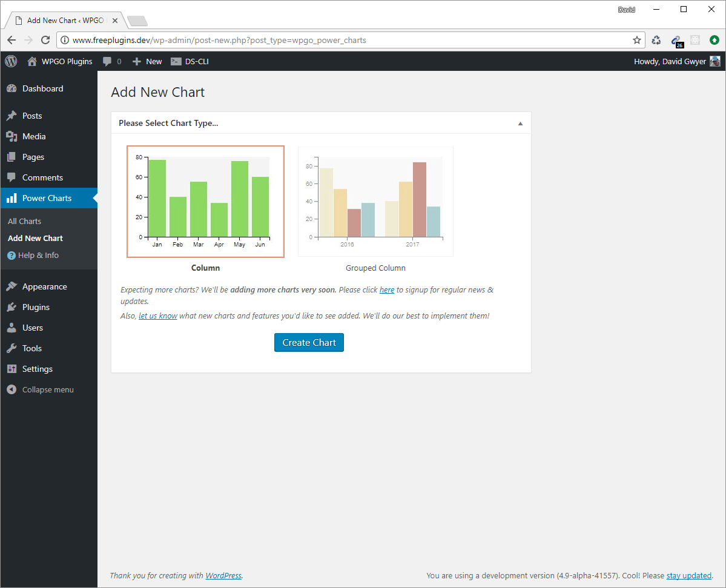This screenshot has width=726, height=588.
Task: Go to All Charts submenu
Action: (x=25, y=221)
